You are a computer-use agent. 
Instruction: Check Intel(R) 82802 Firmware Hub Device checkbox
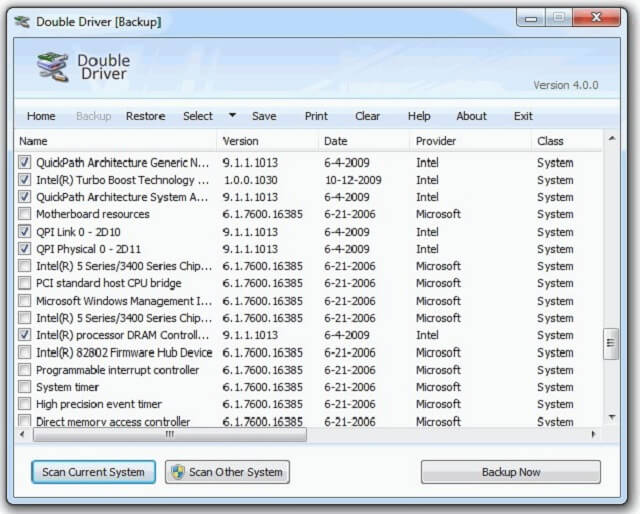pos(24,352)
